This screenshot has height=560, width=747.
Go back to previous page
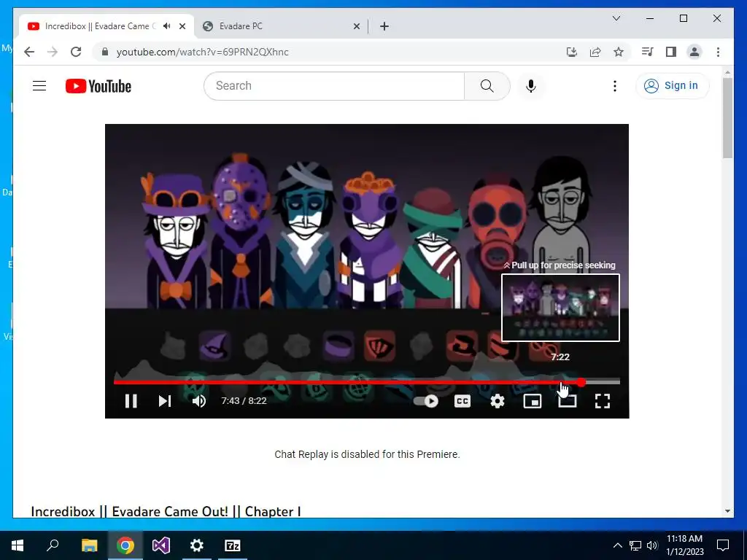(29, 52)
